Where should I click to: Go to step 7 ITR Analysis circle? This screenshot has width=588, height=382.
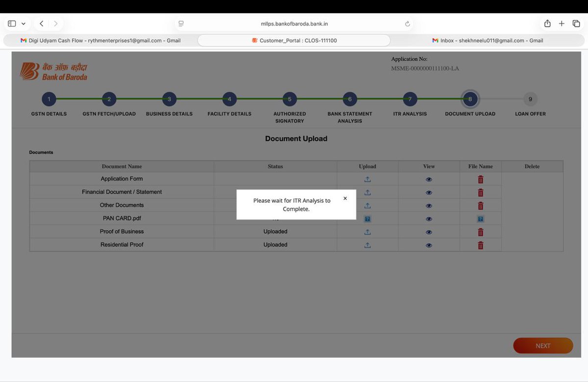point(410,99)
